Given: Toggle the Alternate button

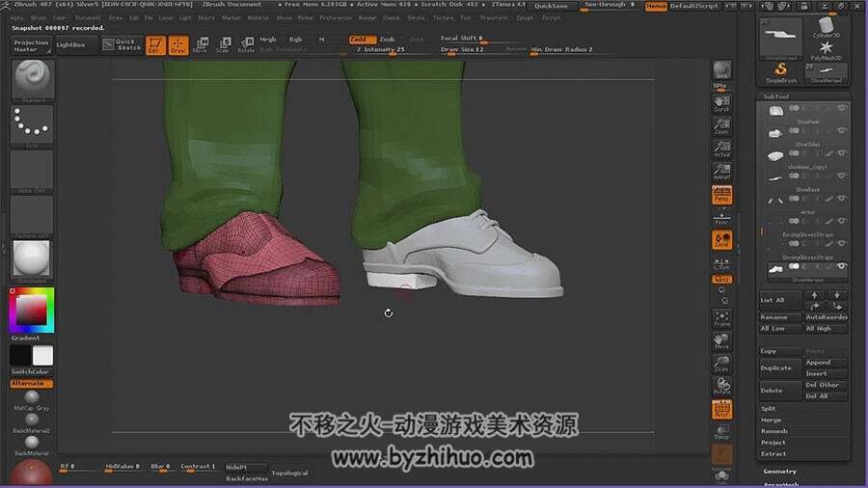Looking at the screenshot, I should 31,384.
